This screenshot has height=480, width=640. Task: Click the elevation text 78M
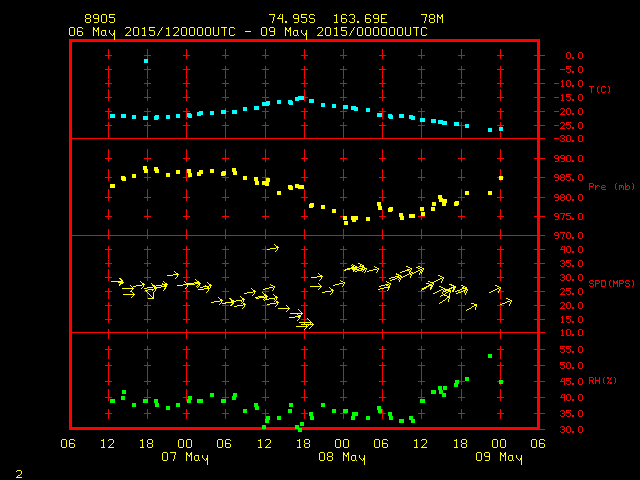(x=432, y=19)
